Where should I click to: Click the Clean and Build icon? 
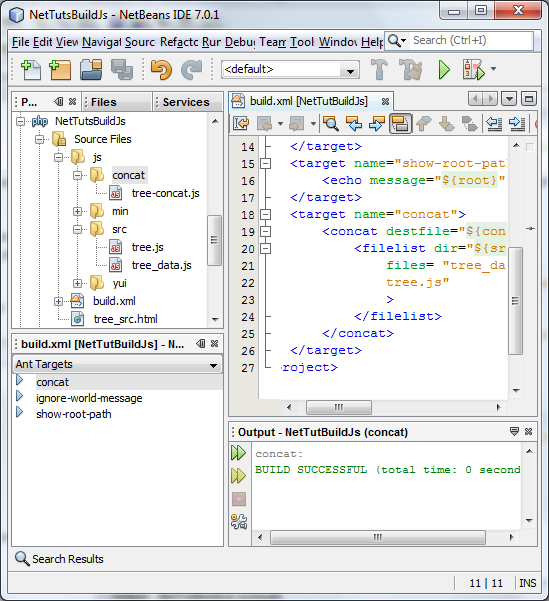[x=410, y=70]
